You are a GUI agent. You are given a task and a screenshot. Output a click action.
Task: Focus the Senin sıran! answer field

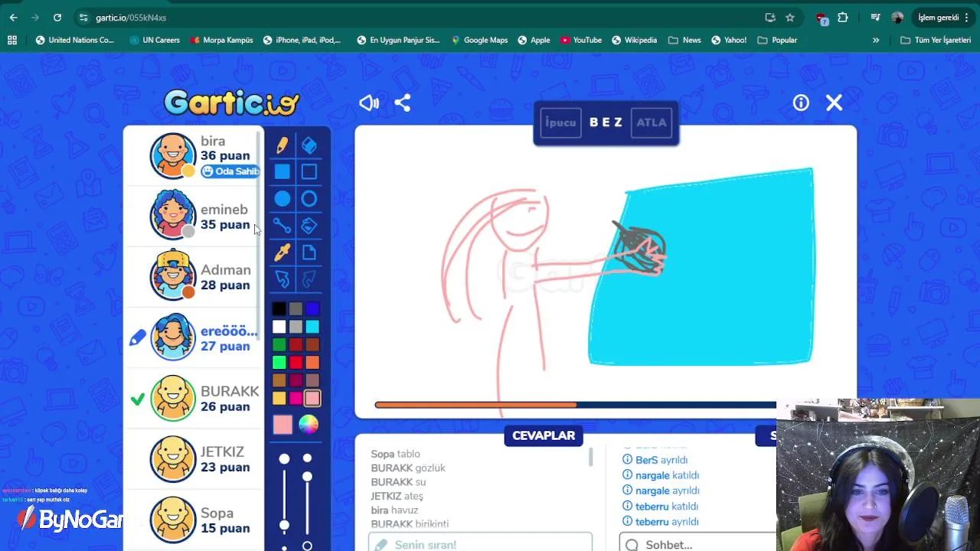coord(480,543)
